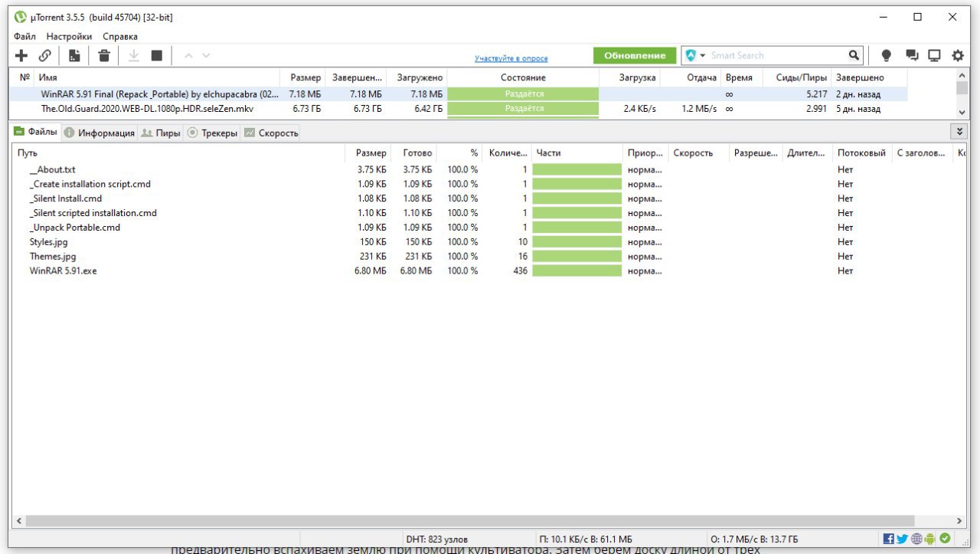Select the Themes.jpg file
The width and height of the screenshot is (980, 554).
(53, 257)
